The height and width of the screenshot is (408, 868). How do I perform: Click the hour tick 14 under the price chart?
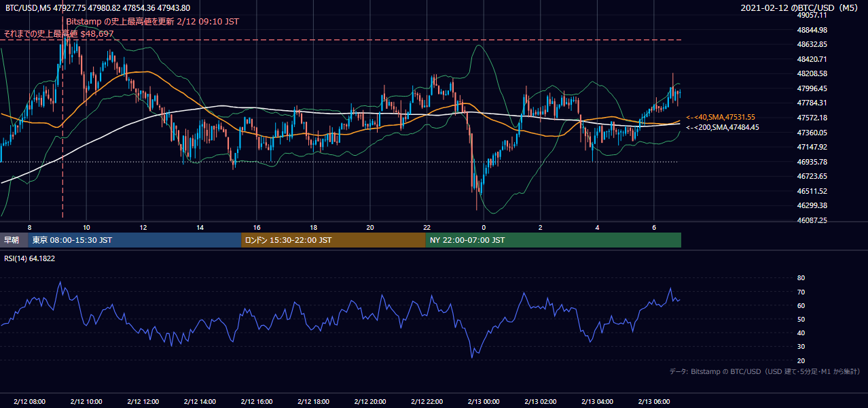[x=200, y=227]
